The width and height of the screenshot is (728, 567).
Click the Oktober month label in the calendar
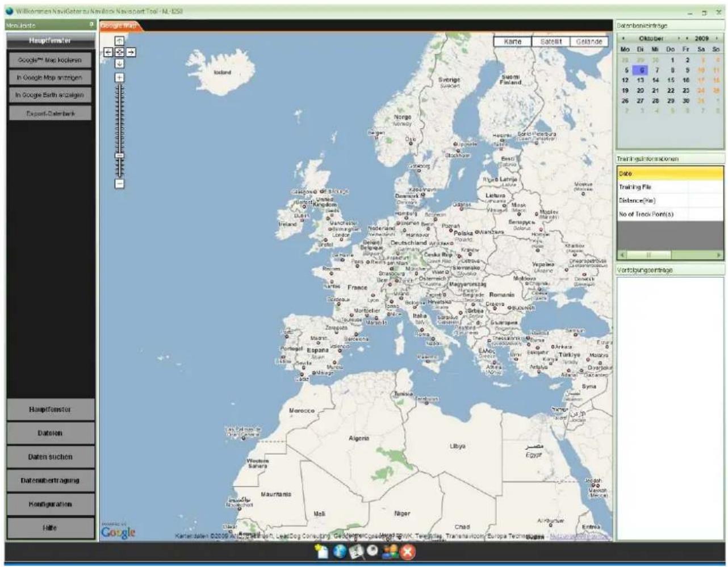click(651, 39)
